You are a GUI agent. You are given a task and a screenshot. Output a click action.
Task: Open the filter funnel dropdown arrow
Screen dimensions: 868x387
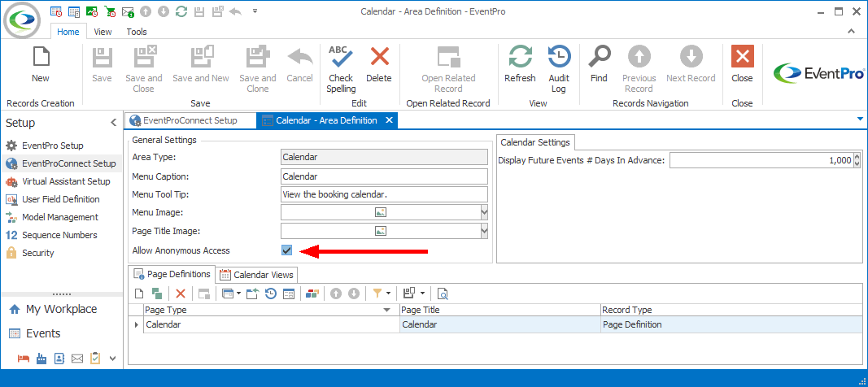pos(388,294)
